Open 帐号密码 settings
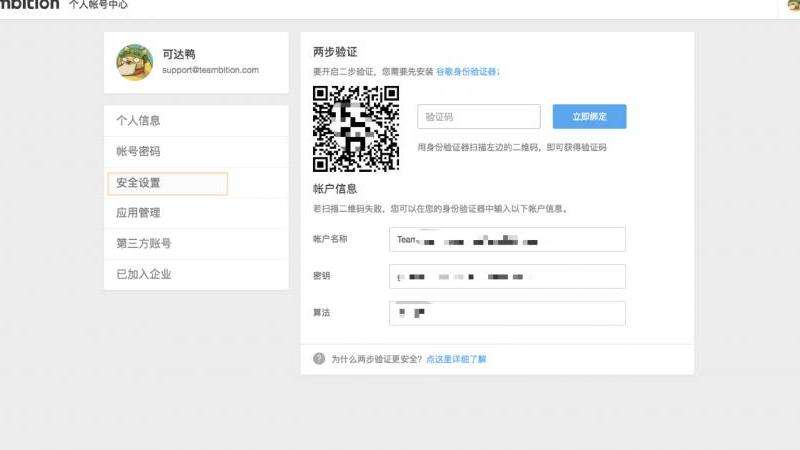This screenshot has height=450, width=800. 196,152
